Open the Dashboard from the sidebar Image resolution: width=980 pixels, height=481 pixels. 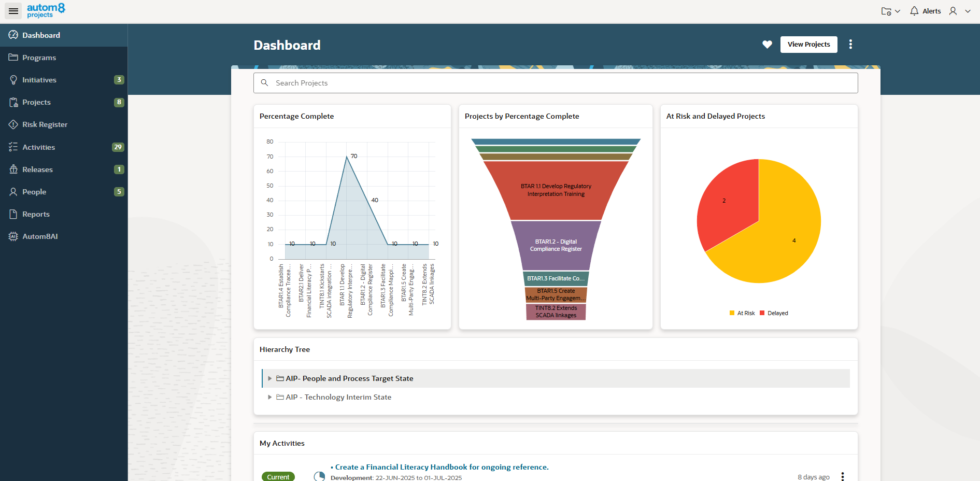[x=41, y=35]
